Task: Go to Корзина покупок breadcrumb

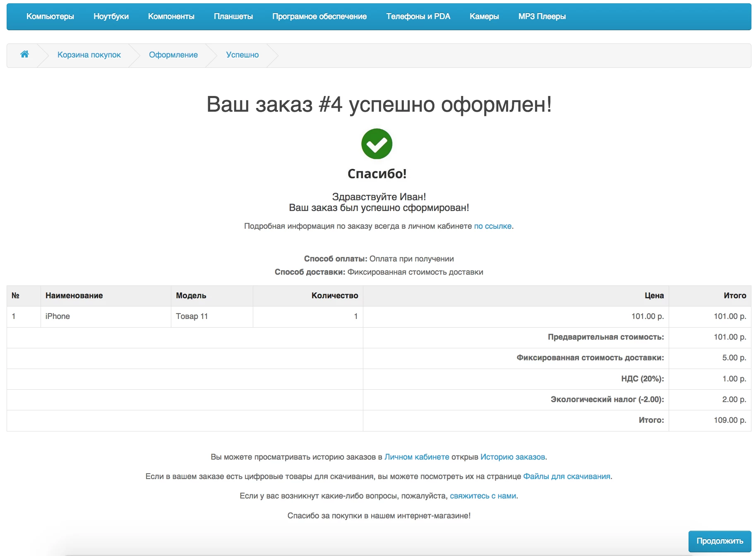Action: click(x=89, y=55)
